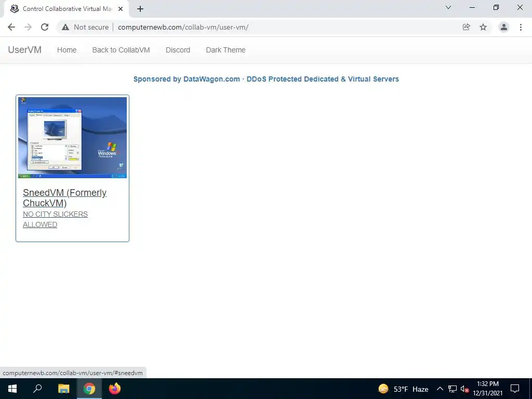The image size is (532, 399).
Task: Reload the page with the refresh icon
Action: tap(45, 27)
